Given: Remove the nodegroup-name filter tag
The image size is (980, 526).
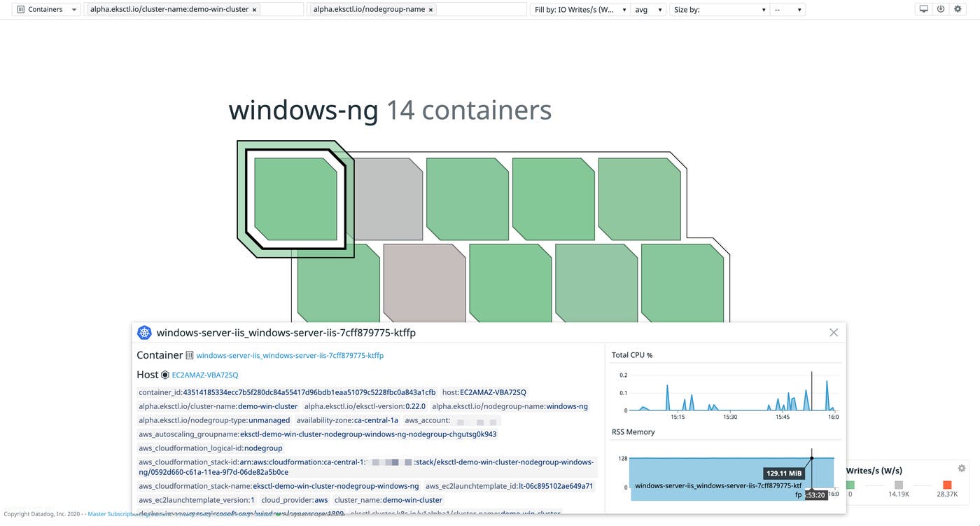Looking at the screenshot, I should coord(430,9).
